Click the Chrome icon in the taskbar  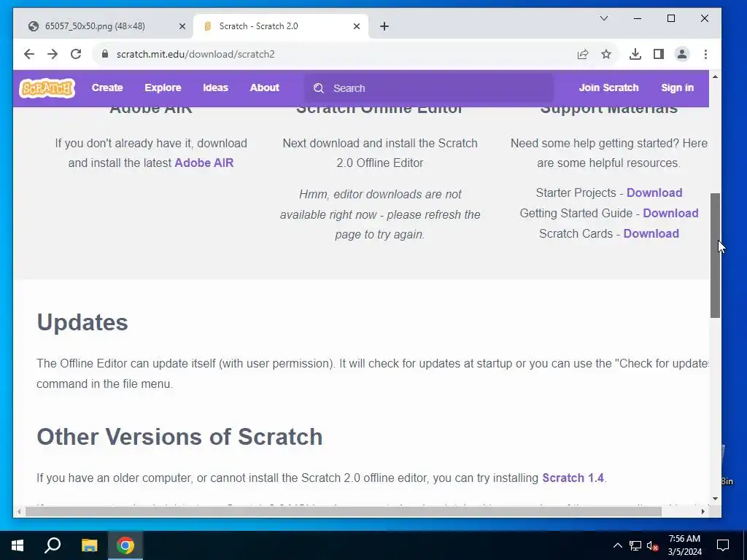pos(125,545)
